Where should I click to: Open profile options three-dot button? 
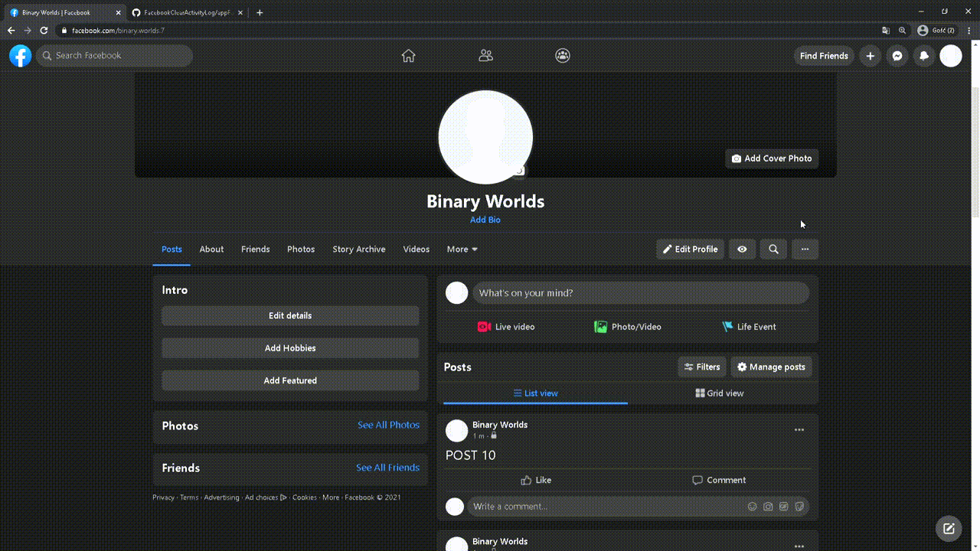[805, 249]
